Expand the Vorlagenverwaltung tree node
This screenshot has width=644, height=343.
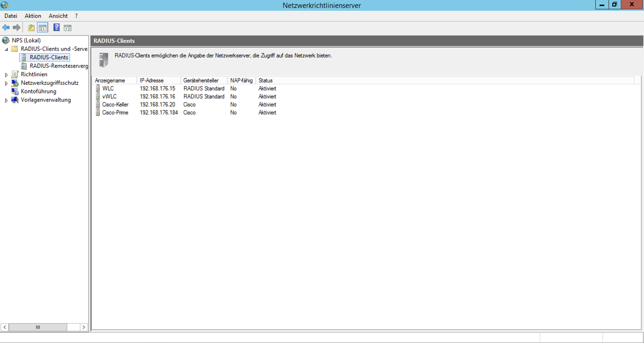click(x=7, y=100)
